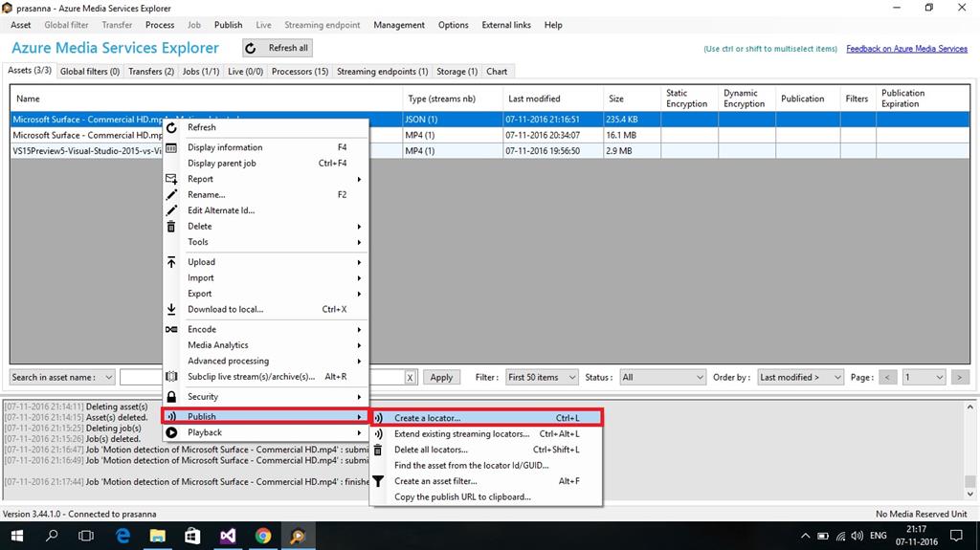Click the Security padlock icon
The image size is (980, 550).
(171, 397)
